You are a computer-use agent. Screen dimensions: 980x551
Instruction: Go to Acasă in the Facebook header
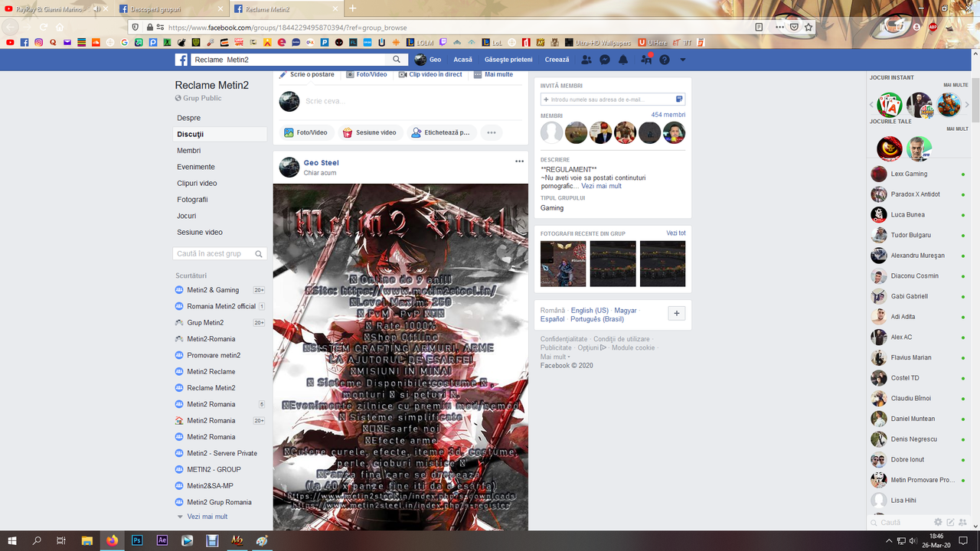click(x=462, y=60)
